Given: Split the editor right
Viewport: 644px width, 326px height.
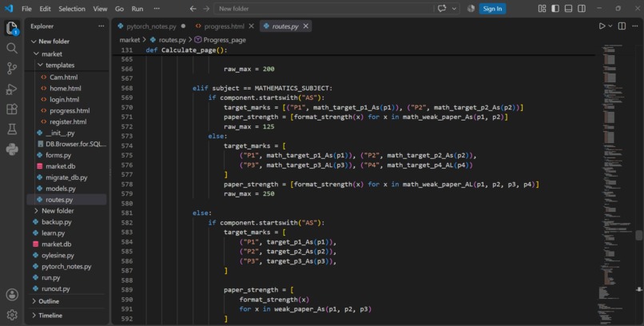Looking at the screenshot, I should [x=622, y=26].
